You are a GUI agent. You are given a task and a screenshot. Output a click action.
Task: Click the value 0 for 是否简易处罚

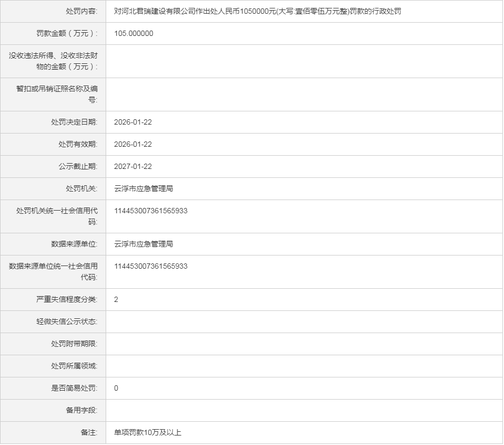[x=116, y=388]
